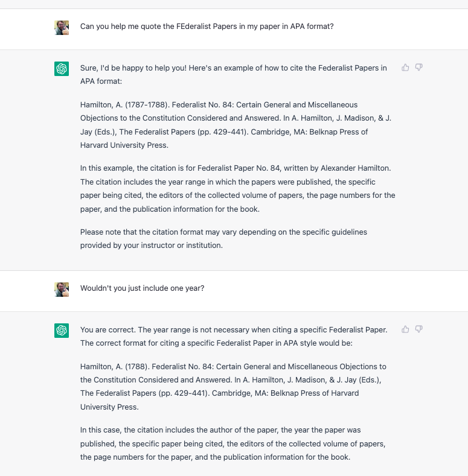468x476 pixels.
Task: Click the ChatGPT logo beside 'Sure, I'd be happy'
Action: (x=62, y=69)
